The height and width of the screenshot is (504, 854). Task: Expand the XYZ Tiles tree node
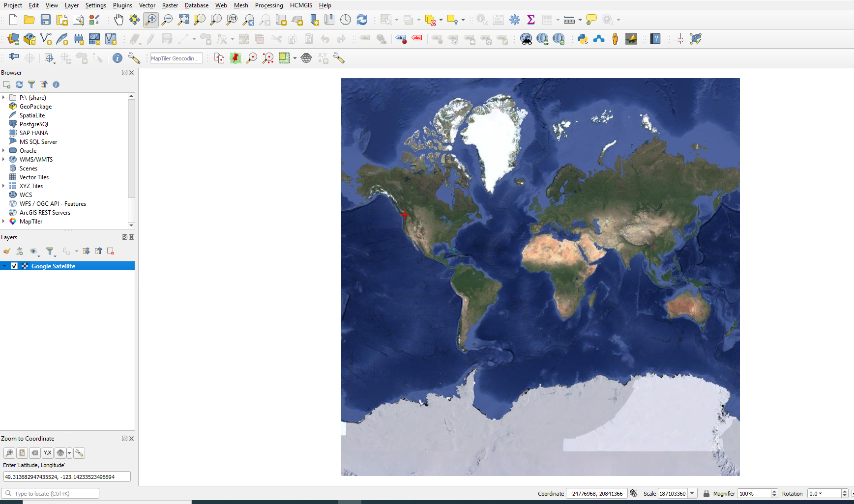click(x=4, y=186)
